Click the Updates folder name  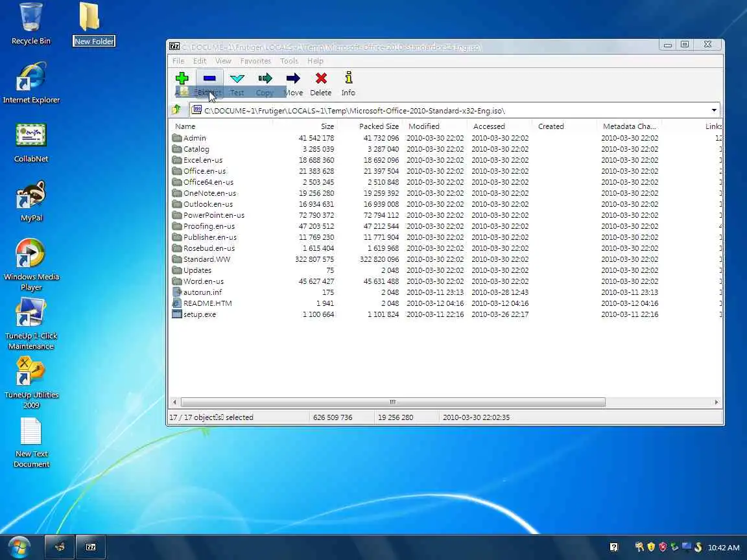click(197, 270)
